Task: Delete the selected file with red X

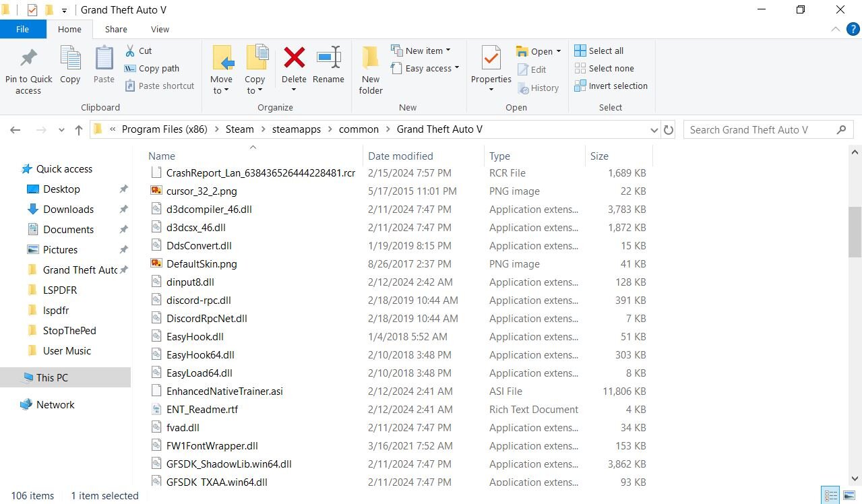Action: 294,66
